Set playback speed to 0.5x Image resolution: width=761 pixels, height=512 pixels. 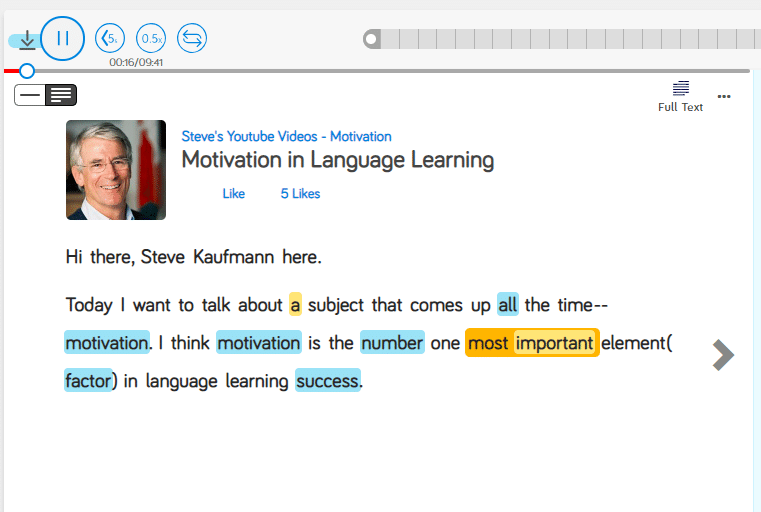pyautogui.click(x=151, y=38)
